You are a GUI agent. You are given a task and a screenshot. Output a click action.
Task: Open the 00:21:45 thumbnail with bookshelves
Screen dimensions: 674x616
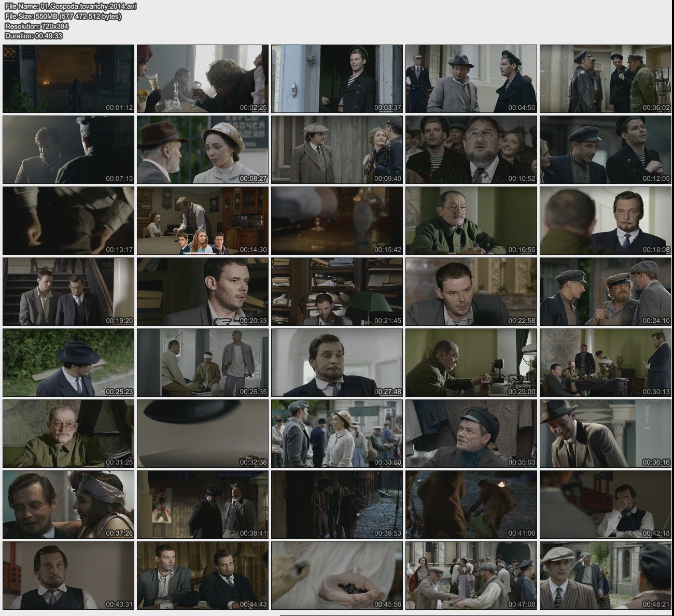[337, 292]
